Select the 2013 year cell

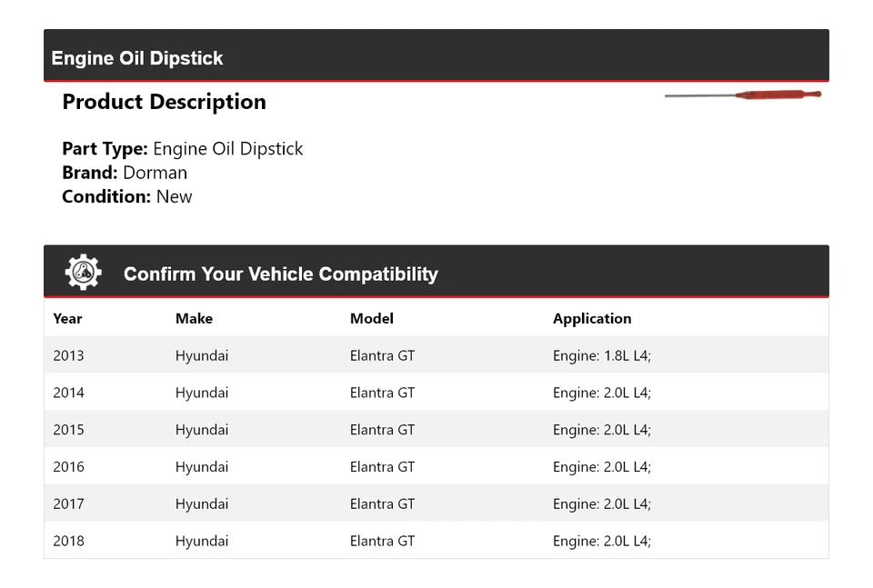(68, 355)
